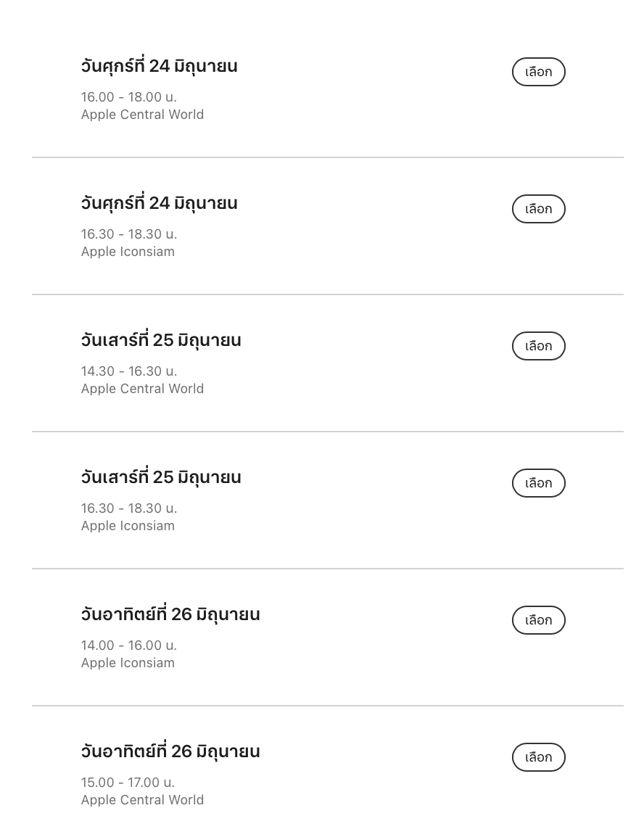Image resolution: width=644 pixels, height=837 pixels.
Task: Click the วันอาทิตย์ที่ 26 มิถุนายน heading for Central World
Action: pos(170,751)
